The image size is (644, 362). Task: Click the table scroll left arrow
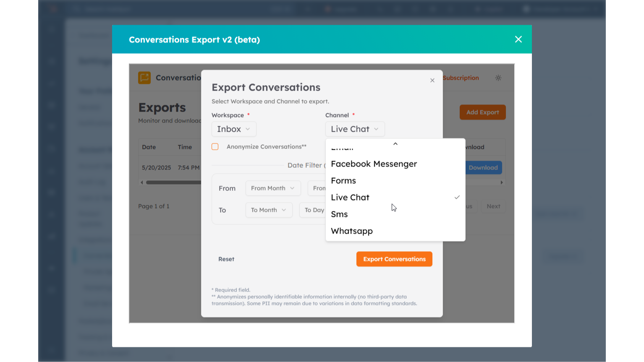(142, 182)
